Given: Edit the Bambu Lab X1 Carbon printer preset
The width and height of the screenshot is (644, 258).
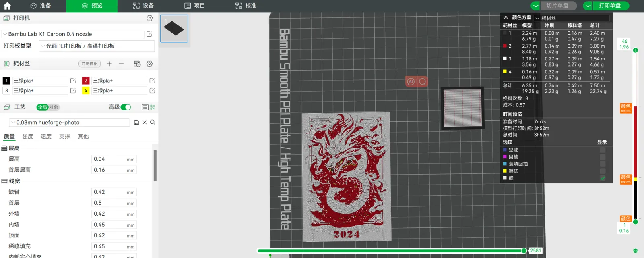Looking at the screenshot, I should (x=149, y=34).
